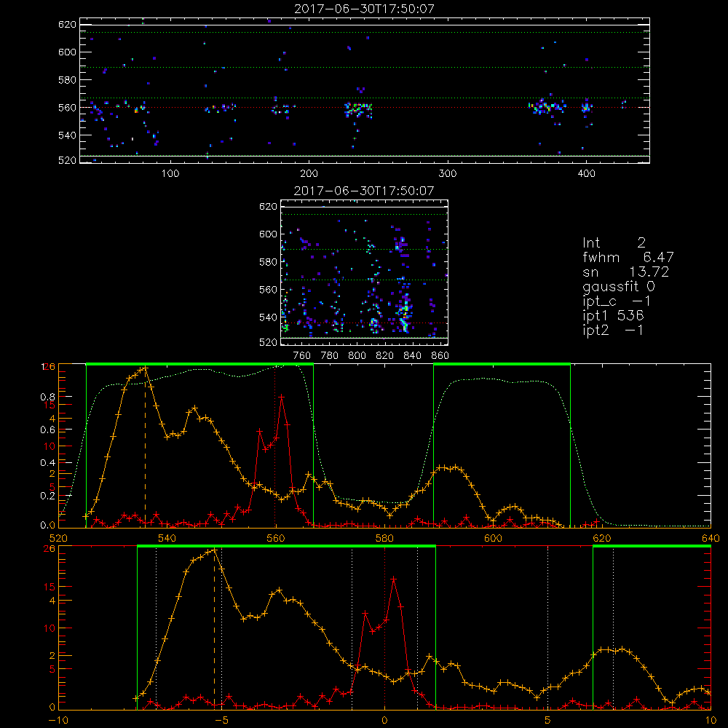Select the 'ipt_c -1' readout line
Image resolution: width=728 pixels, height=728 pixels.
[x=616, y=301]
